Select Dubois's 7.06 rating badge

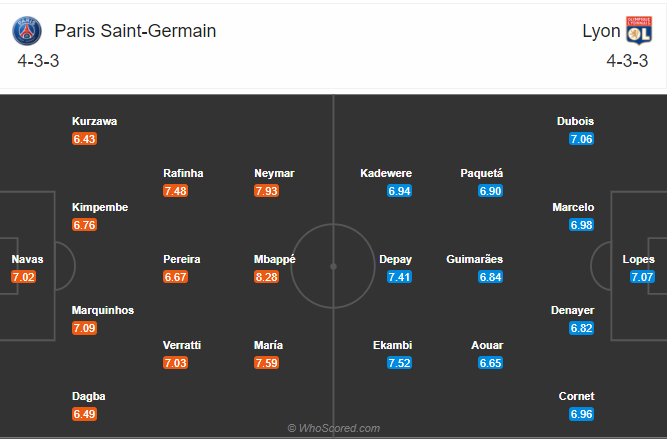(x=581, y=139)
